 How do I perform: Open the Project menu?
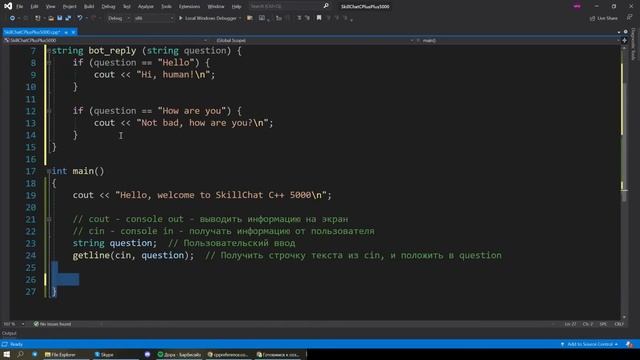pos(69,7)
